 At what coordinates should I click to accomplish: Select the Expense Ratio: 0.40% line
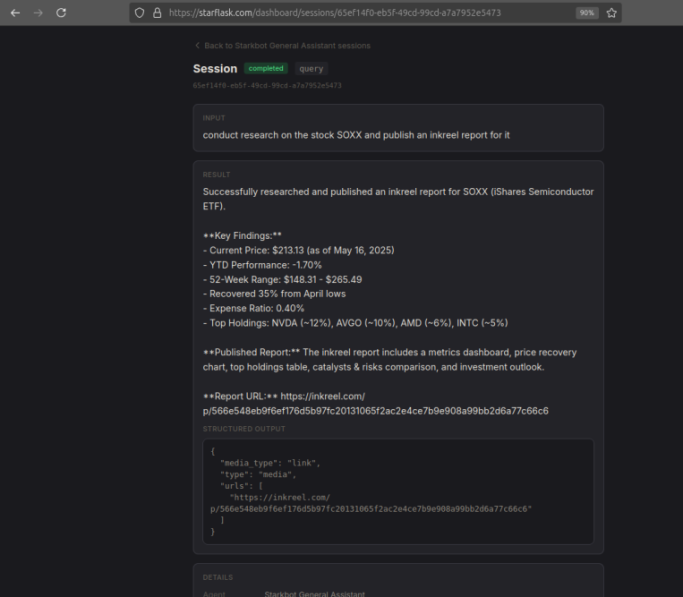(254, 308)
